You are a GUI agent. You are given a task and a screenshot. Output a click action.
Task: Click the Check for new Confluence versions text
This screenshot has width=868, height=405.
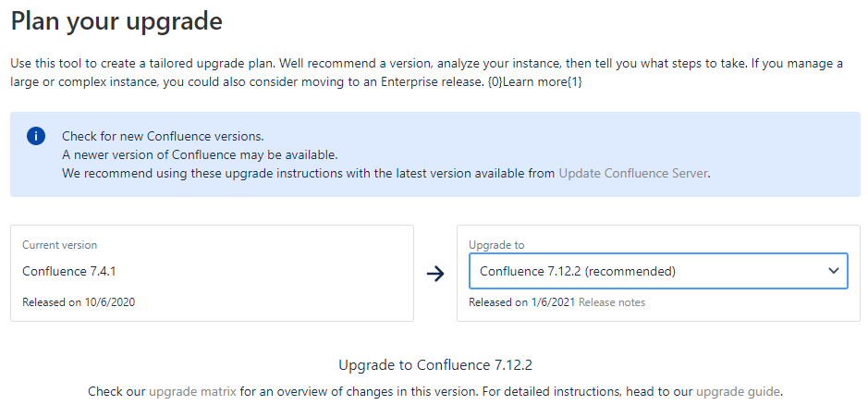click(163, 136)
